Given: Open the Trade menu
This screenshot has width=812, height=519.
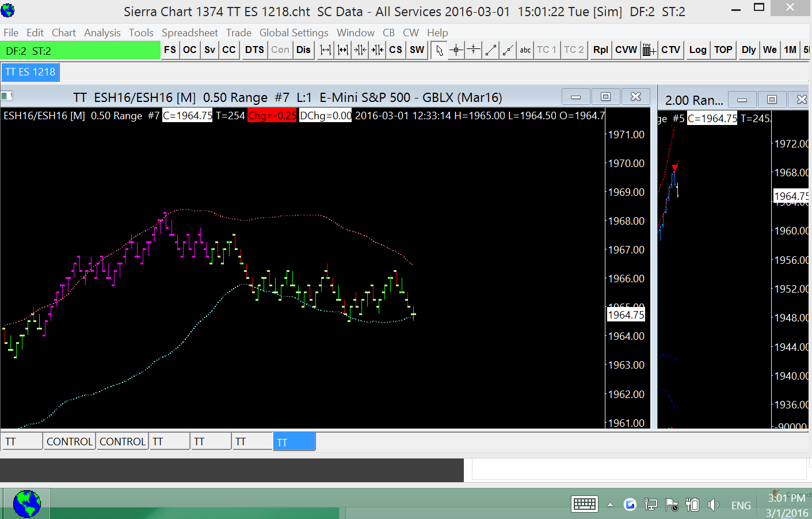Looking at the screenshot, I should coord(239,33).
